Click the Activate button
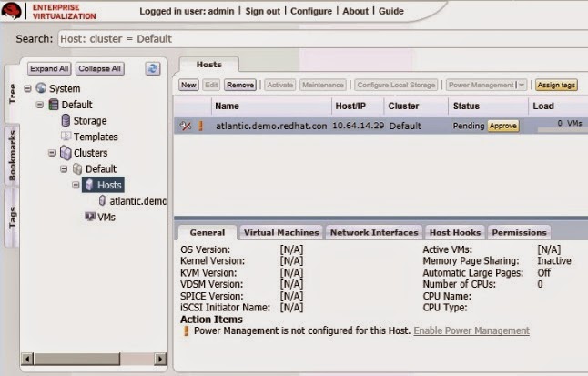Viewport: 588px width, 376px height. tap(280, 86)
